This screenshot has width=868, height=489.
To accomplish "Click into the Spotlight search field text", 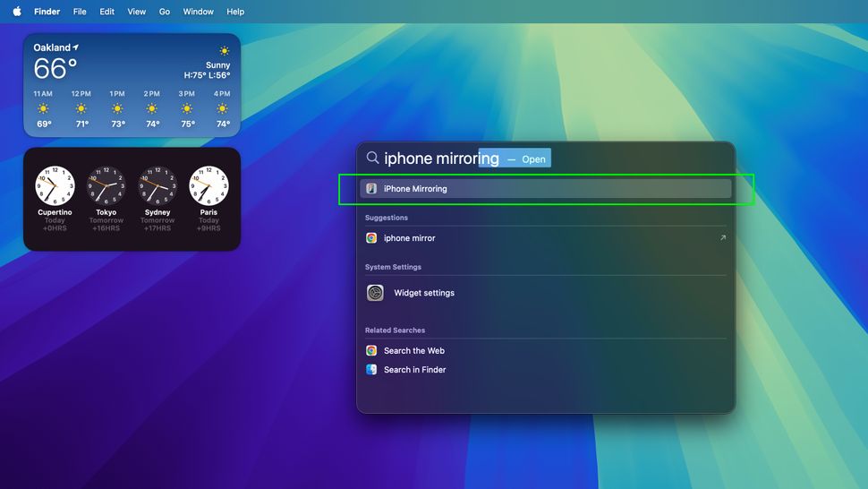I will [x=441, y=159].
